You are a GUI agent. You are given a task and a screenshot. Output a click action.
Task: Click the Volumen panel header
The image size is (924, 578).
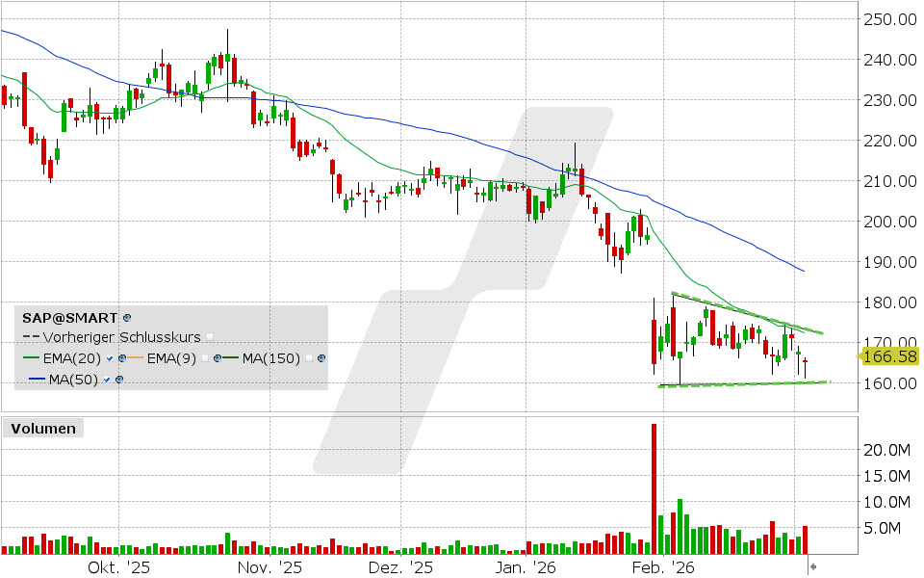coord(42,428)
